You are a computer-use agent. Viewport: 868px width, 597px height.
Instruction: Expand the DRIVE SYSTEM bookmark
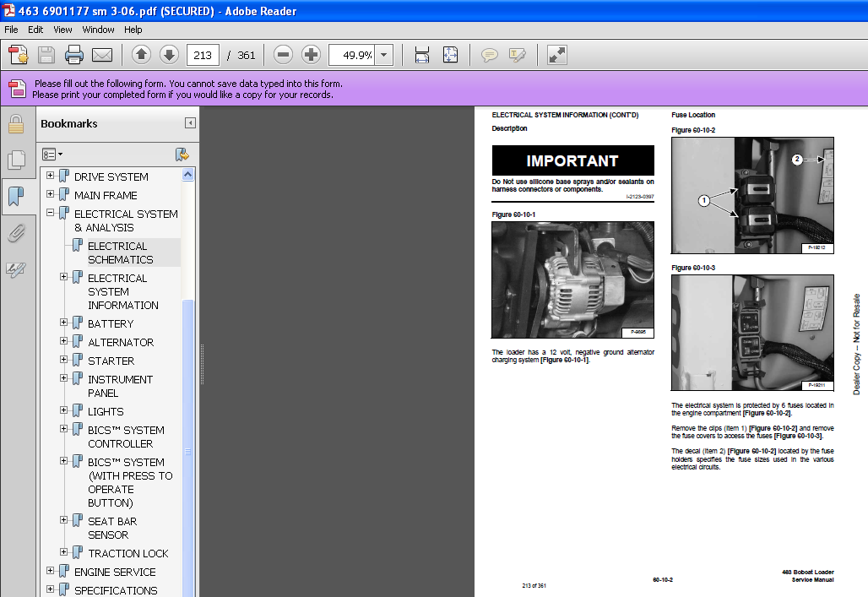click(51, 176)
